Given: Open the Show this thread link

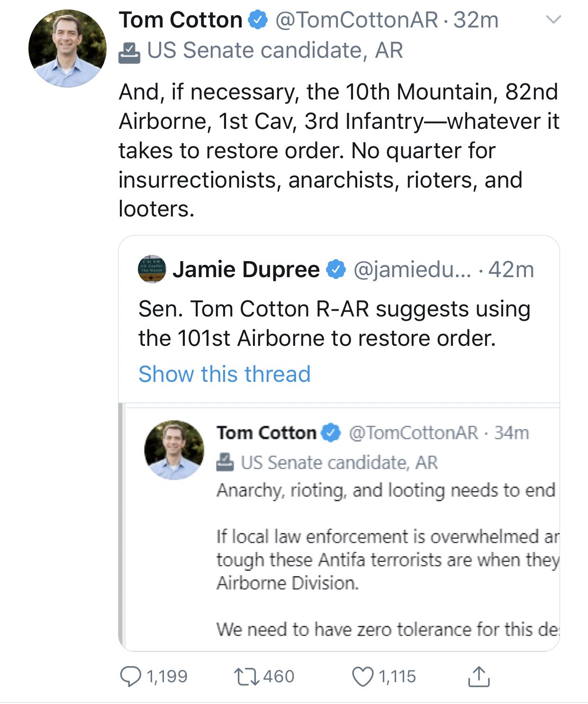Looking at the screenshot, I should pos(225,374).
